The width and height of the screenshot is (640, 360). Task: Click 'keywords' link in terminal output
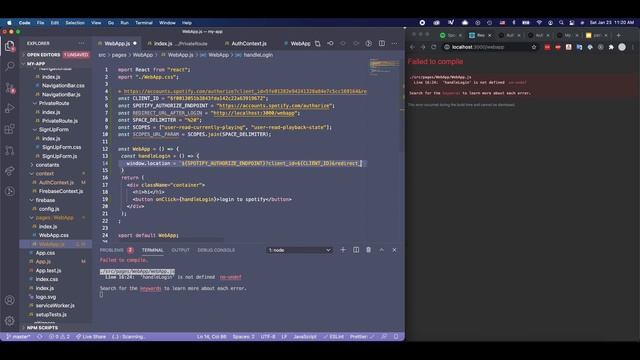150,288
